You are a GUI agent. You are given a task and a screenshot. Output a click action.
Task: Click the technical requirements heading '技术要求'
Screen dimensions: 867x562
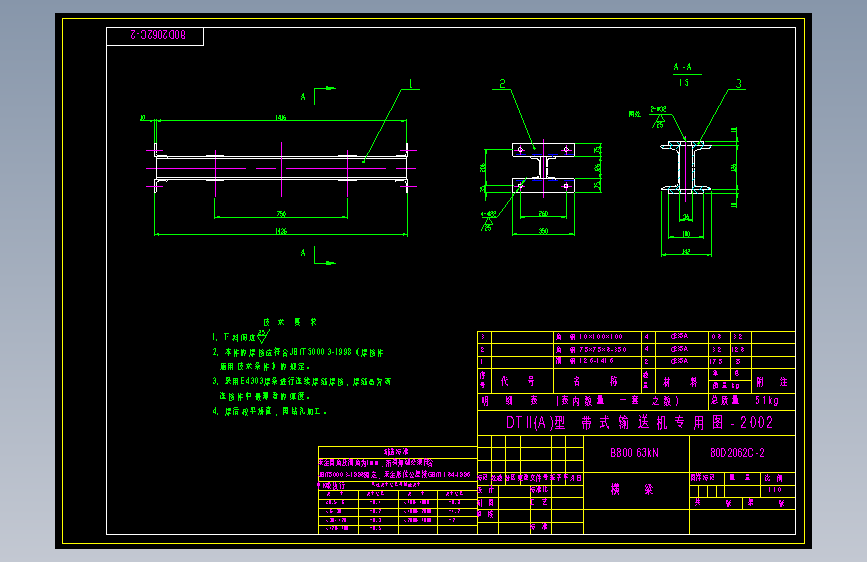point(290,322)
